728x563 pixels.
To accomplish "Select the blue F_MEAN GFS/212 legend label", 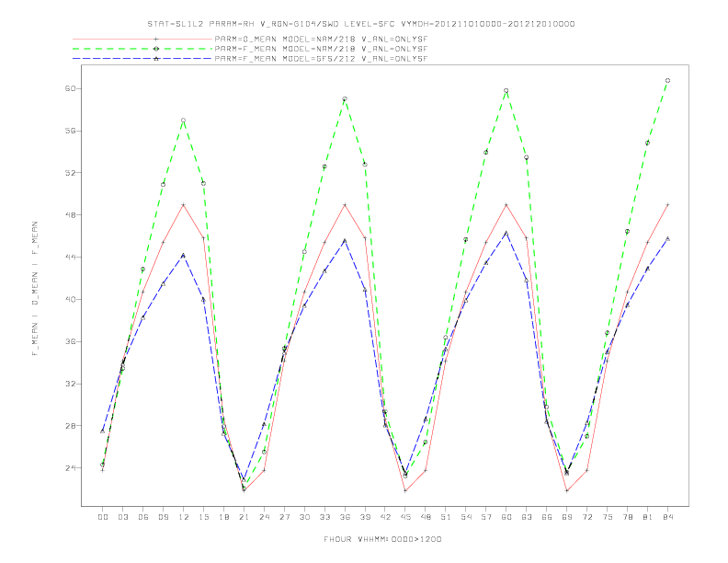I will point(321,59).
